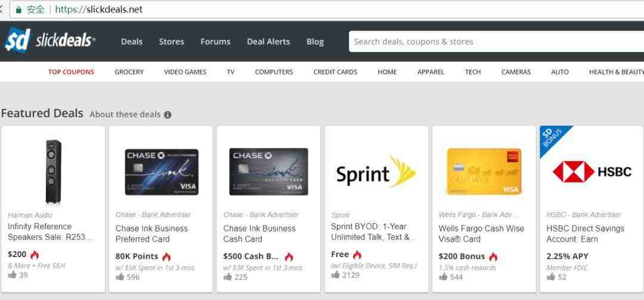Click the 2129 likes count
644x300 pixels.
[x=351, y=275]
